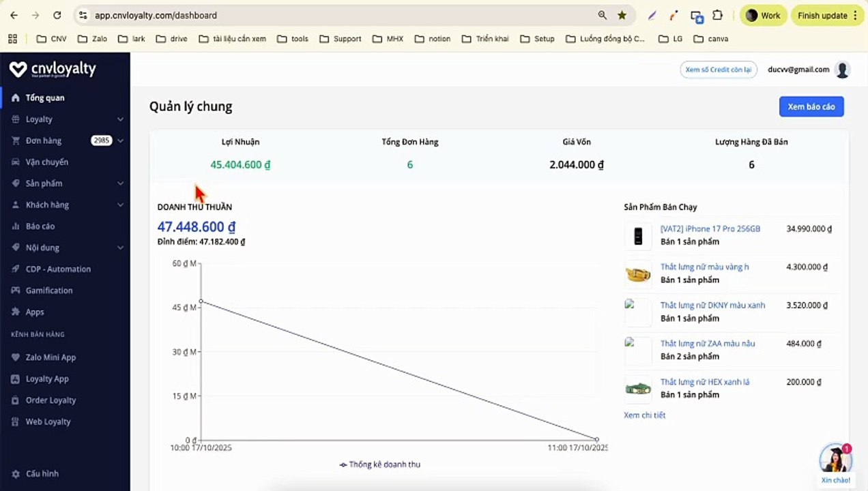Toggle Thống kê doanh thu chart legend
The height and width of the screenshot is (491, 868).
click(380, 464)
